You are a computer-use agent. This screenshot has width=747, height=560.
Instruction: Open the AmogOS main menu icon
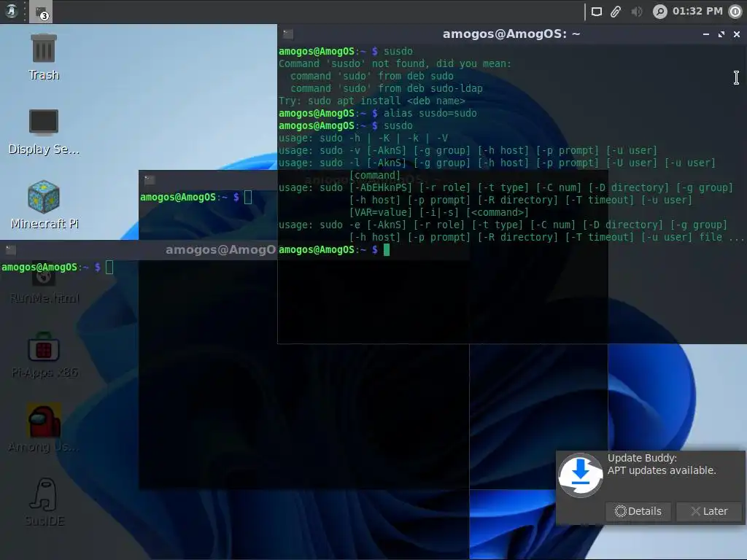(11, 11)
